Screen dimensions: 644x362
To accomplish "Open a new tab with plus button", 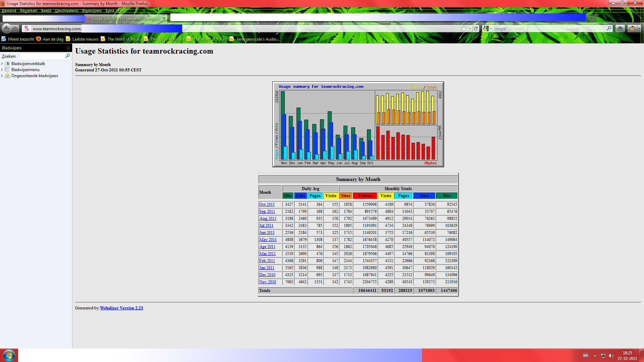I will (x=592, y=18).
